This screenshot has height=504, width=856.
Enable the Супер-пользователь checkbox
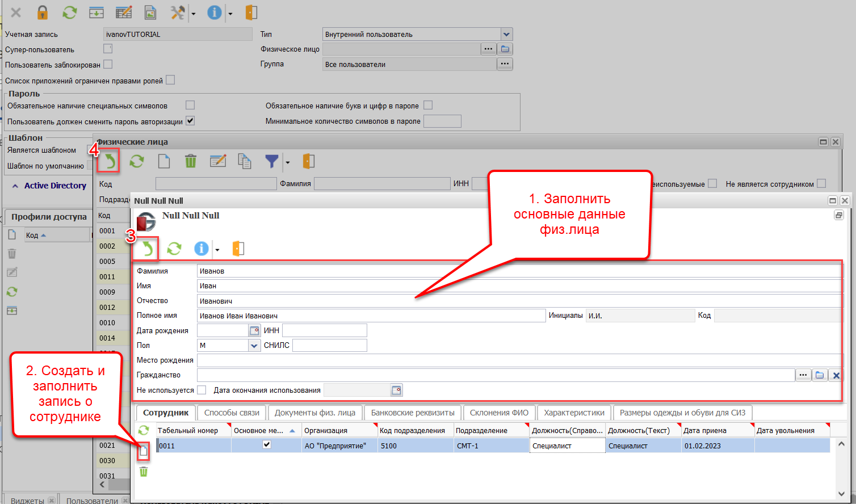click(108, 49)
